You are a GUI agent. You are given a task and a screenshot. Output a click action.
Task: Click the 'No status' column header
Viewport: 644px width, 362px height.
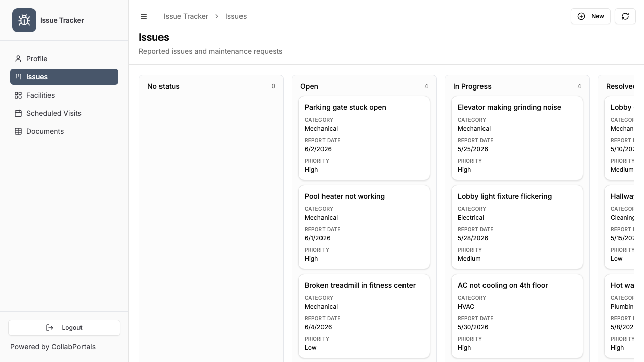(164, 86)
